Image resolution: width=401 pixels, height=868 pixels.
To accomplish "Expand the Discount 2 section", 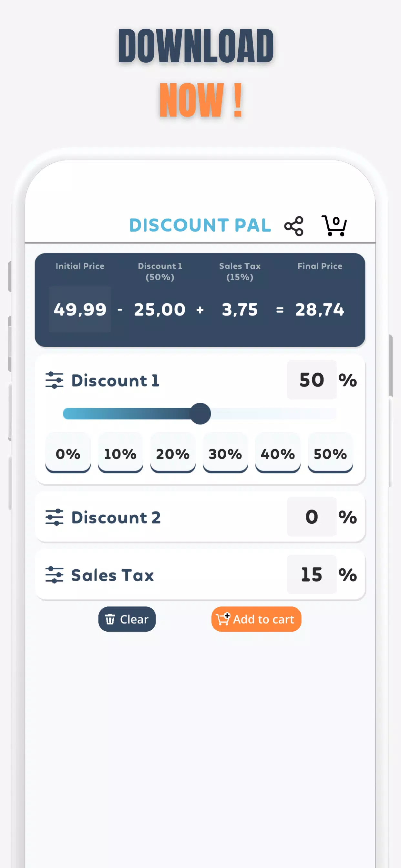I will click(x=116, y=517).
